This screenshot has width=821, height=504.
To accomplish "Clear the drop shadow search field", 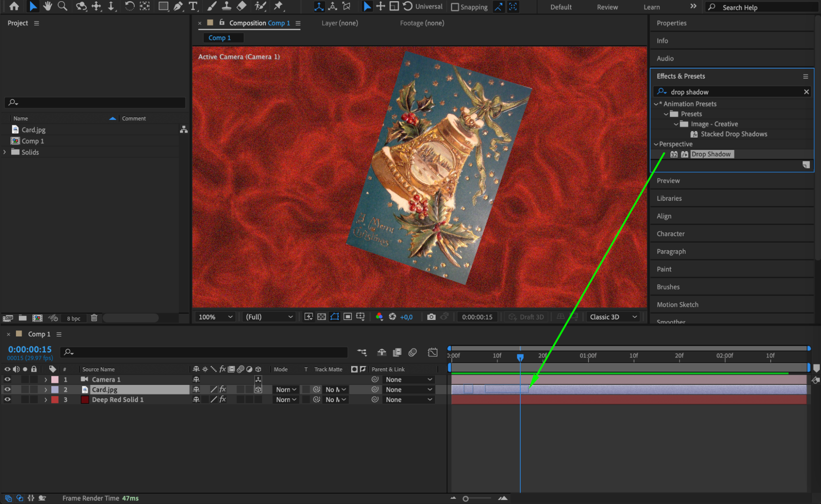I will [806, 92].
